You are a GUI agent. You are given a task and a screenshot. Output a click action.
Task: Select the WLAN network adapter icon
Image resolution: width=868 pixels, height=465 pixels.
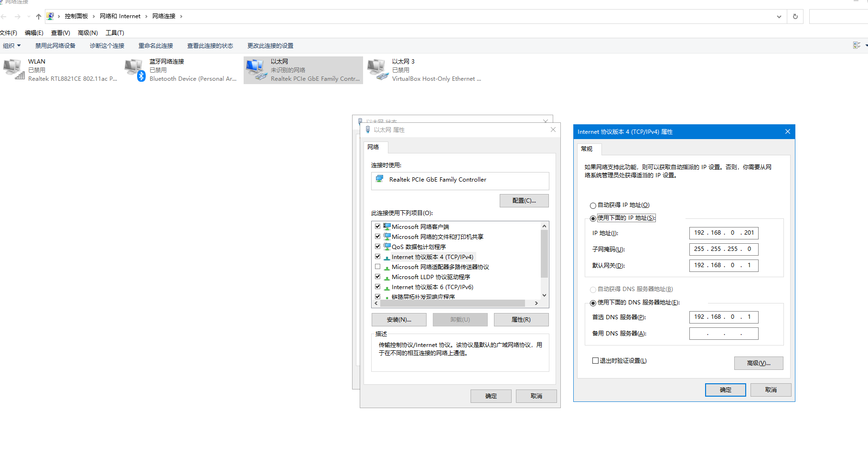pos(13,70)
